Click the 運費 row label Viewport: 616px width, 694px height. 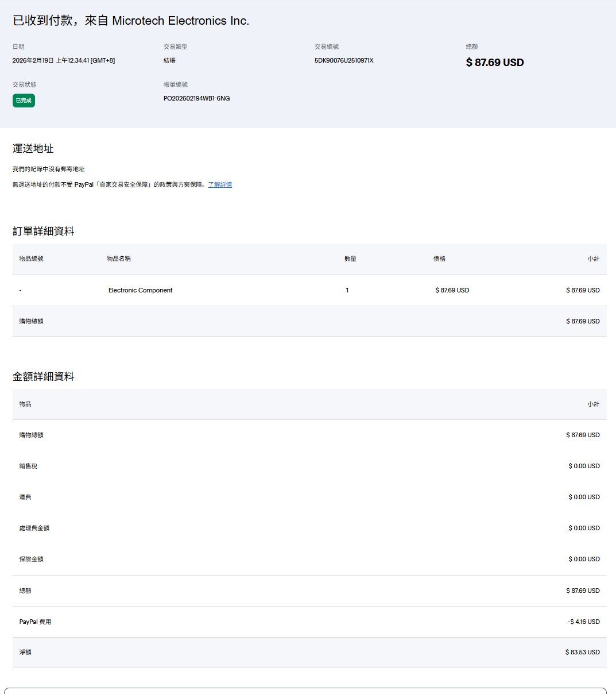coord(25,497)
